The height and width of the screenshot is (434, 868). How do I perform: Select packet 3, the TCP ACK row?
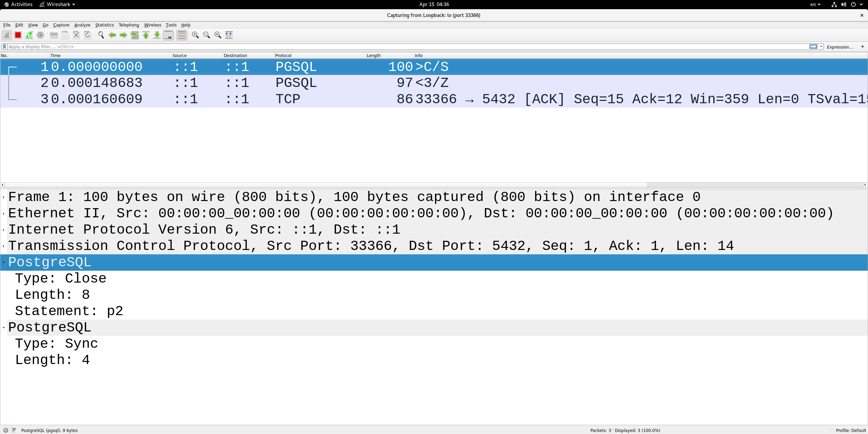pyautogui.click(x=434, y=99)
